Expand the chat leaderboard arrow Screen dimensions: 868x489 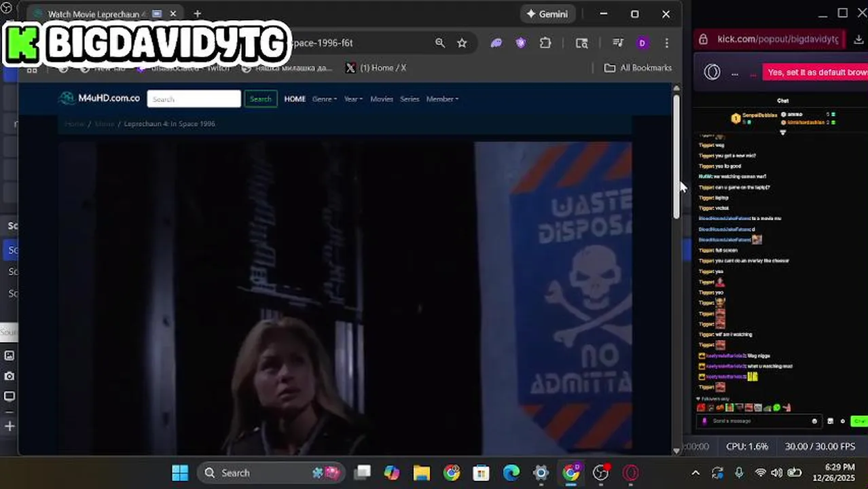[x=782, y=132]
